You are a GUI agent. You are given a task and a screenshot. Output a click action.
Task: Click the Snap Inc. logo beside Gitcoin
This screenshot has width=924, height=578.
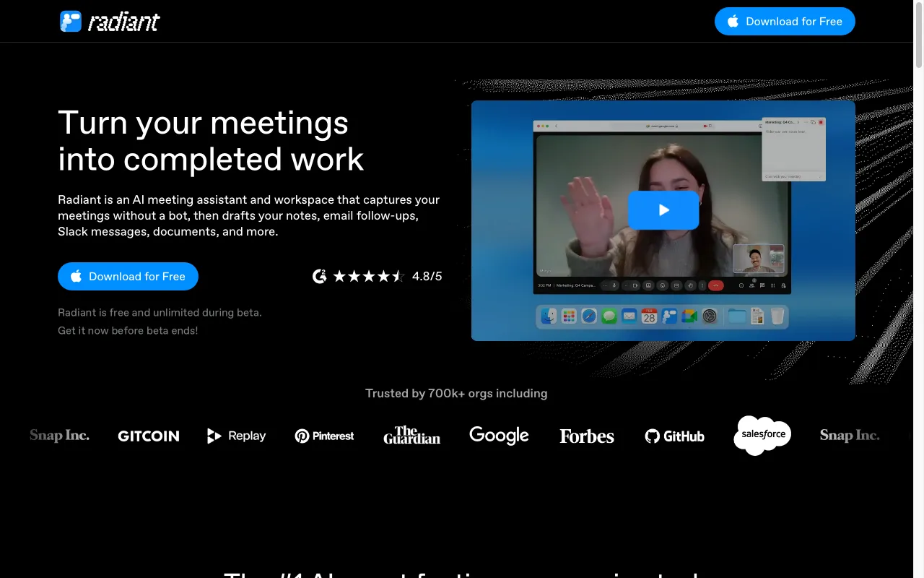click(x=60, y=436)
